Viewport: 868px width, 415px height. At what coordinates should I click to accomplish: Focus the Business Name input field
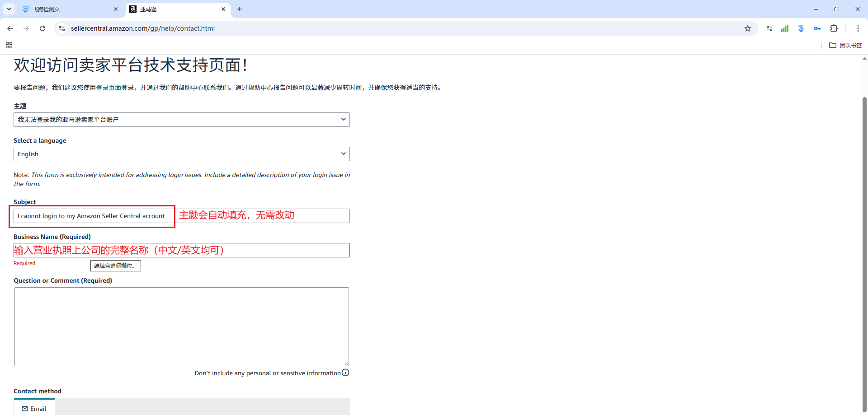click(182, 250)
